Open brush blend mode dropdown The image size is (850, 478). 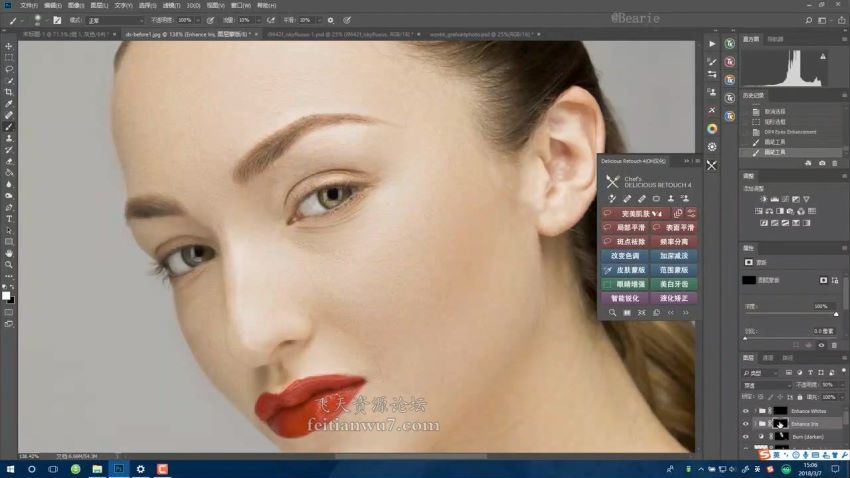[115, 20]
